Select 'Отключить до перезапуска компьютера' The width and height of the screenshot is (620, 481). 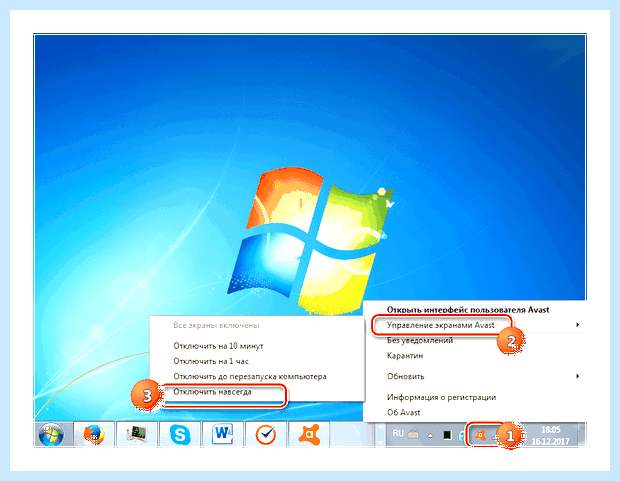[257, 377]
